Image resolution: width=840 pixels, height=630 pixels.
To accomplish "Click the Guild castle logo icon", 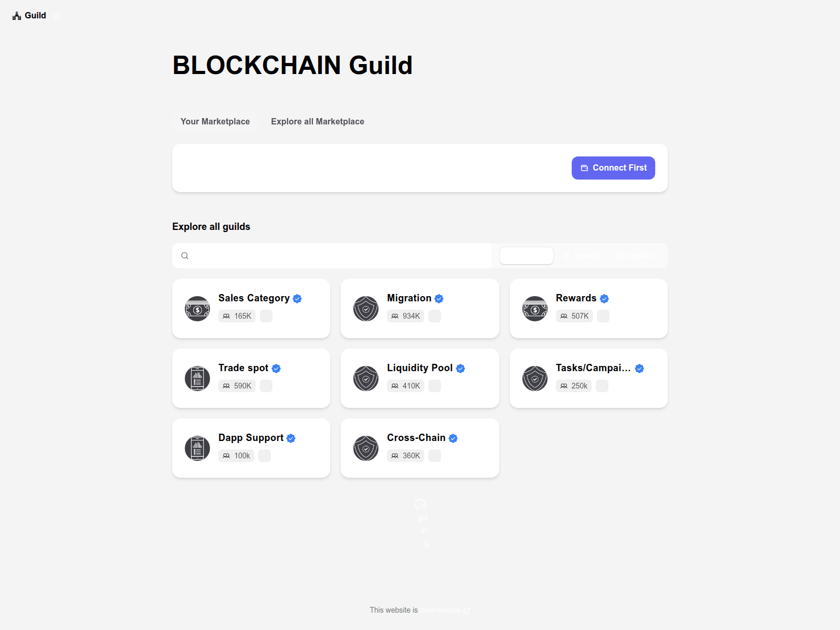I will pos(17,16).
